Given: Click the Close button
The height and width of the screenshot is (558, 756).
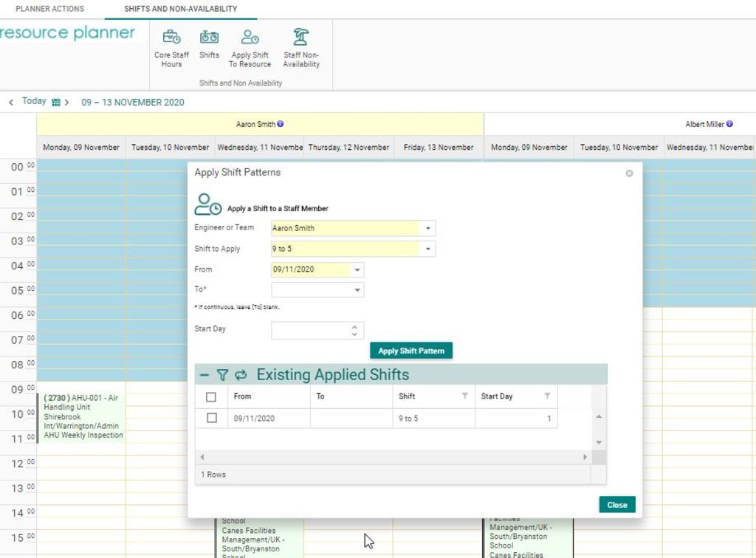Looking at the screenshot, I should [x=617, y=505].
